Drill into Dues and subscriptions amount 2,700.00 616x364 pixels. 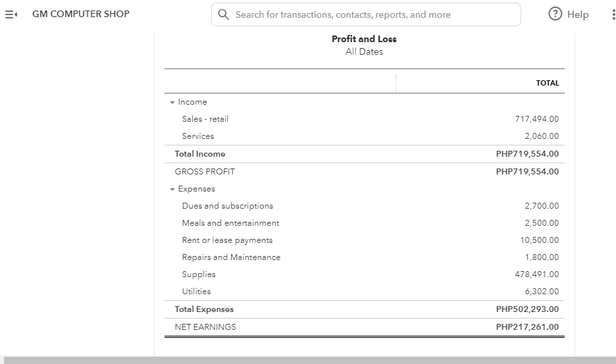[542, 206]
